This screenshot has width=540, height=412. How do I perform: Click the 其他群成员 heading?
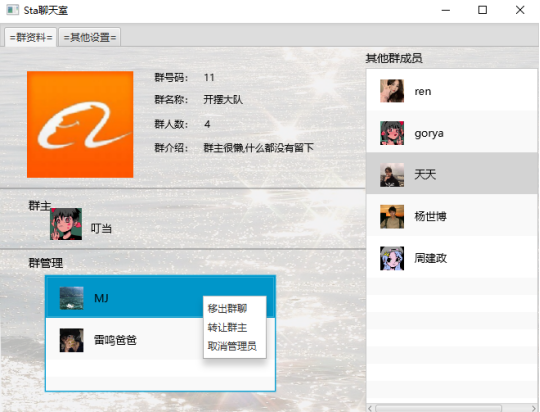394,58
